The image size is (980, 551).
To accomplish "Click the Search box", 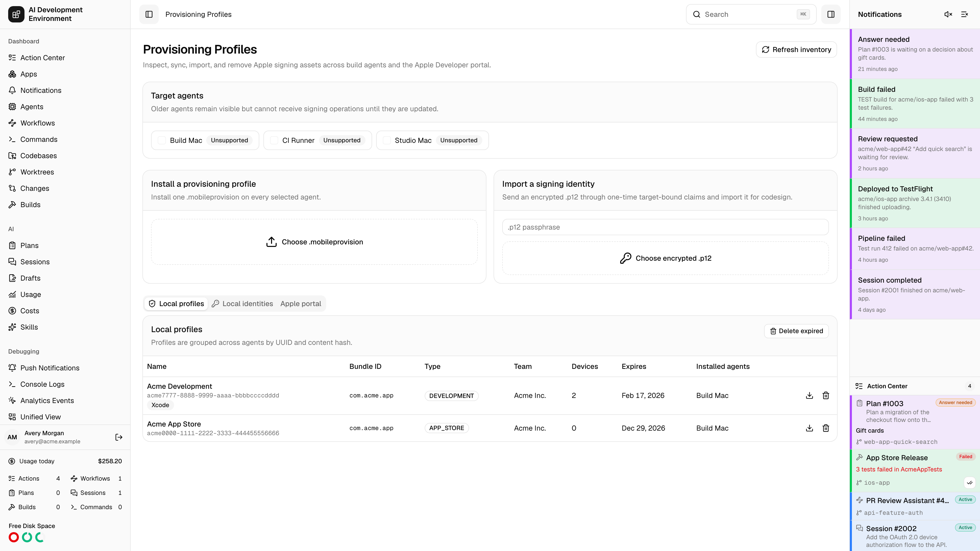I will tap(751, 15).
